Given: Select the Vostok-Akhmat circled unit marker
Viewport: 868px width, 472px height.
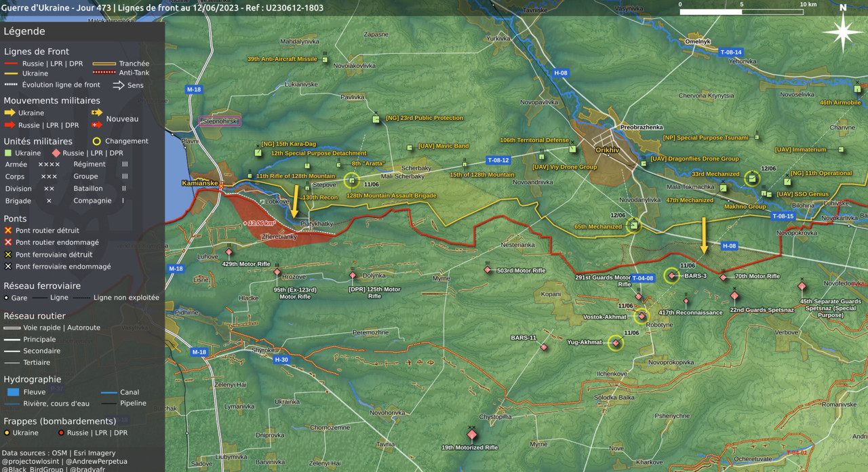Looking at the screenshot, I should [x=642, y=316].
